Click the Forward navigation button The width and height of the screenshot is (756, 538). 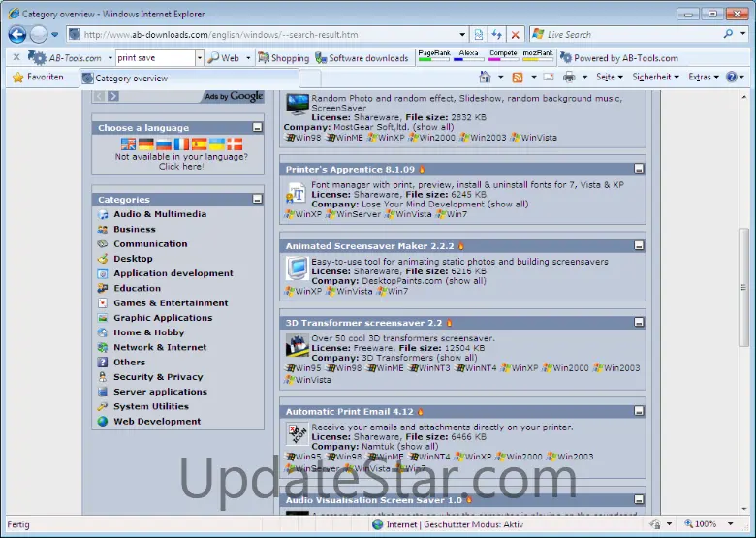[x=39, y=34]
